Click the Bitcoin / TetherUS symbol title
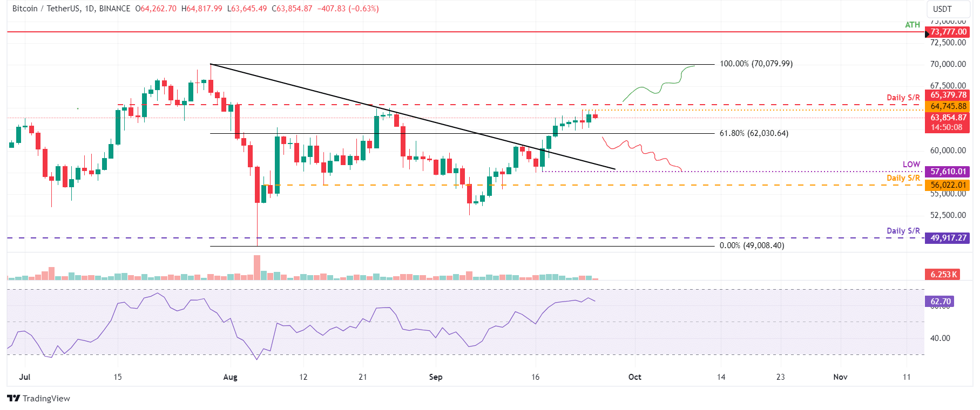The height and width of the screenshot is (410, 980). pyautogui.click(x=71, y=9)
